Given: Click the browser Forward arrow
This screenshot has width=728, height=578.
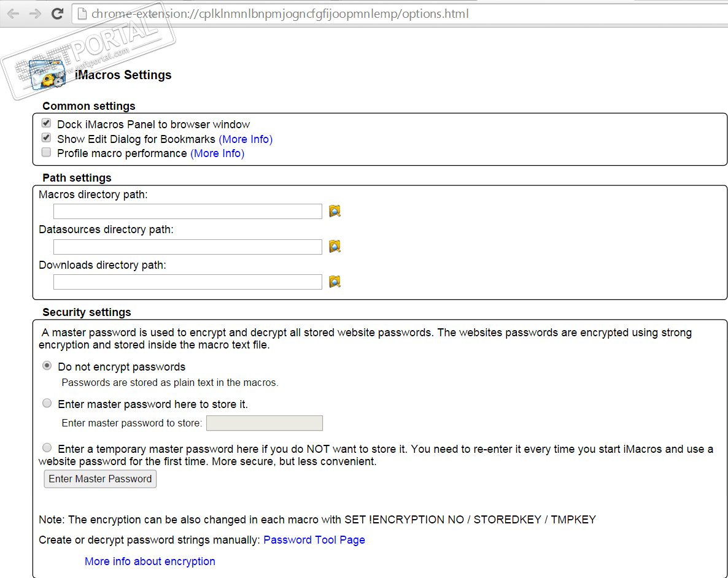Looking at the screenshot, I should pos(35,14).
